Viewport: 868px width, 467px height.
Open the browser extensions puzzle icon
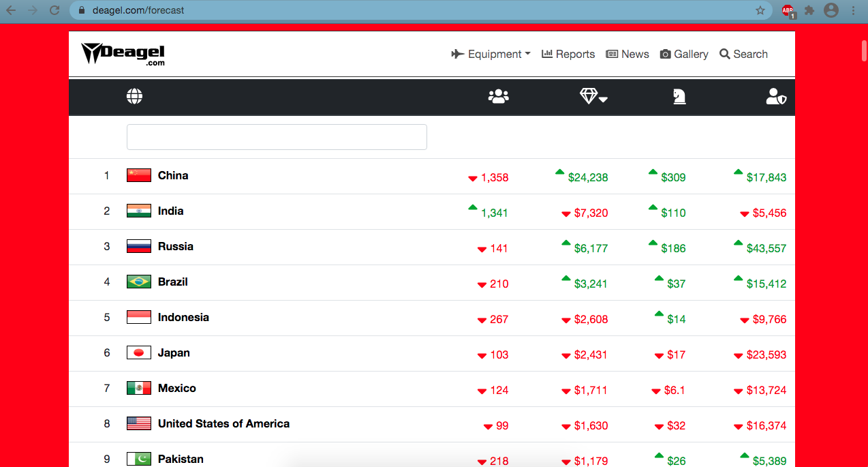(809, 10)
